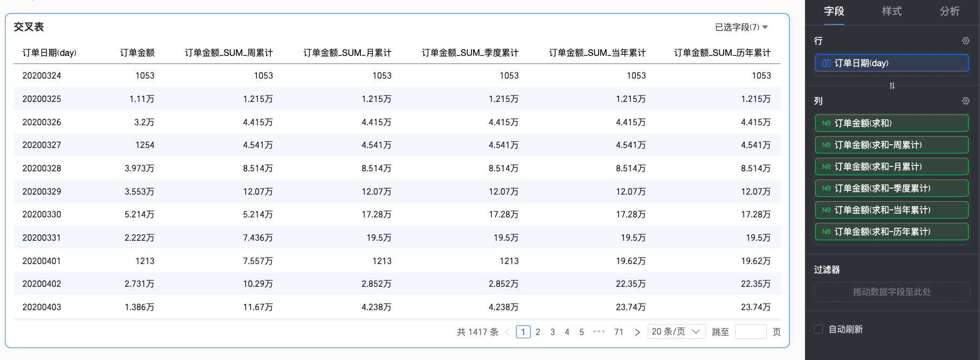Open settings gear for 行 section
This screenshot has width=980, height=360.
(965, 41)
